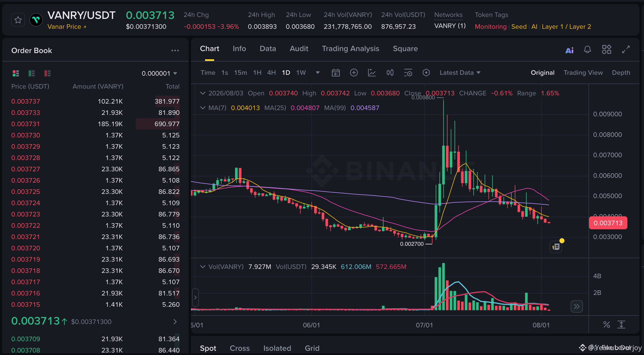The height and width of the screenshot is (355, 644).
Task: Open the Data tab
Action: (x=268, y=49)
